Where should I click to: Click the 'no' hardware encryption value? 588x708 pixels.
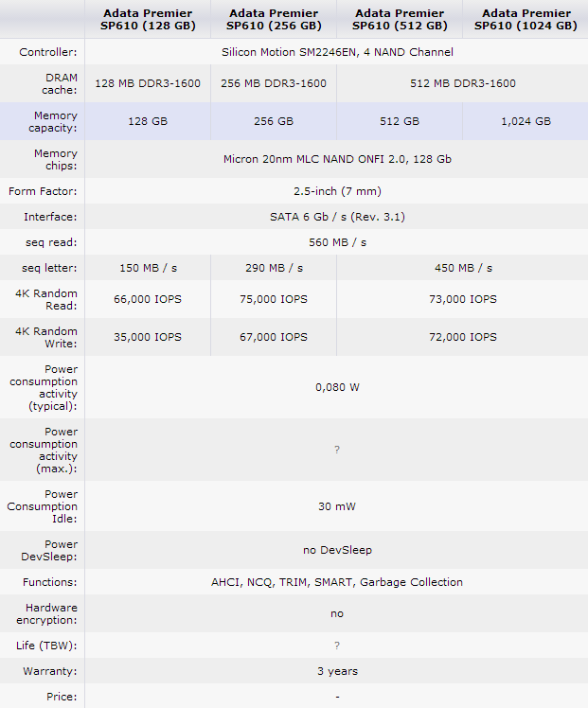point(337,613)
